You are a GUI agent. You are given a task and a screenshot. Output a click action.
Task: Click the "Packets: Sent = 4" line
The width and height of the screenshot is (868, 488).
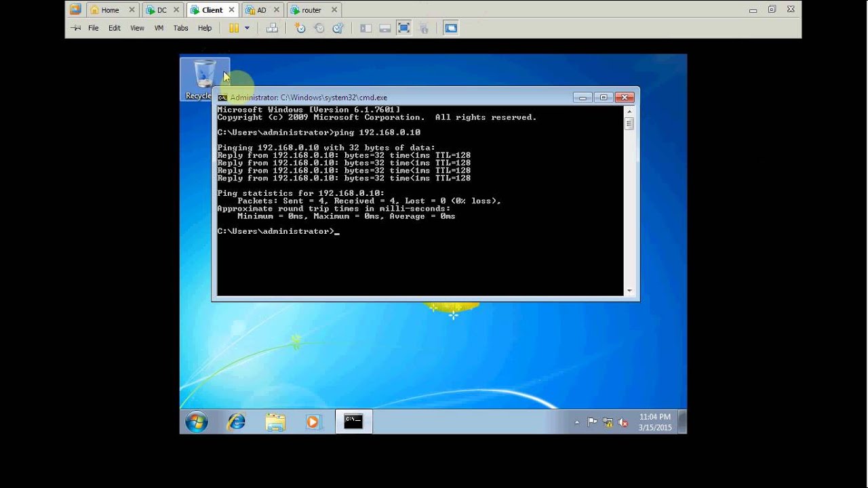pos(369,201)
